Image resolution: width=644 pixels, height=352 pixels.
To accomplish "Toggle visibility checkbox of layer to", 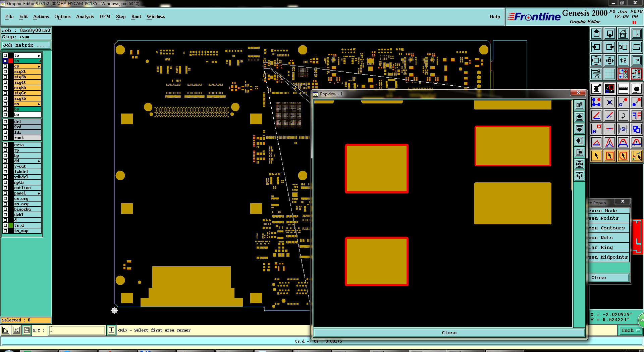I will point(5,55).
